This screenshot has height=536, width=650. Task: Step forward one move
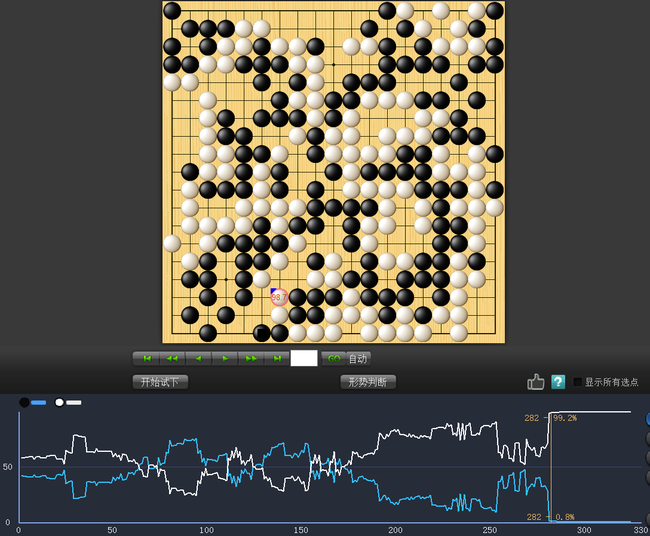(225, 359)
